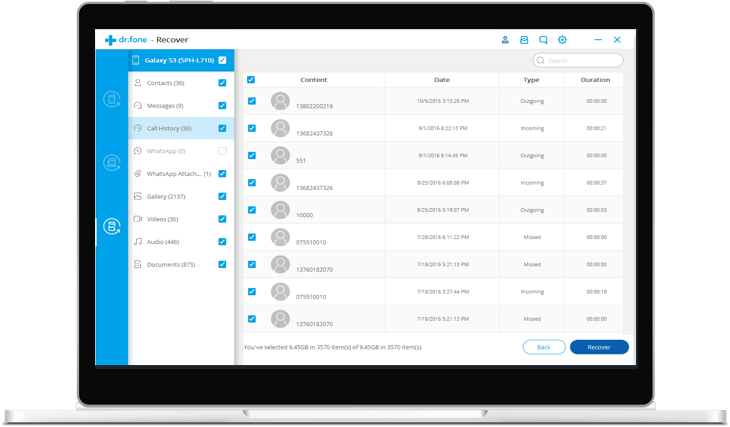The height and width of the screenshot is (427, 730).
Task: Uncheck the 551 call row checkbox
Action: click(252, 156)
